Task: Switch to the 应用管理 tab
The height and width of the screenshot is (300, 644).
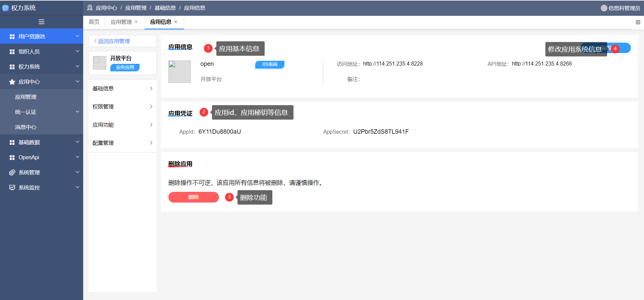Action: [x=121, y=22]
